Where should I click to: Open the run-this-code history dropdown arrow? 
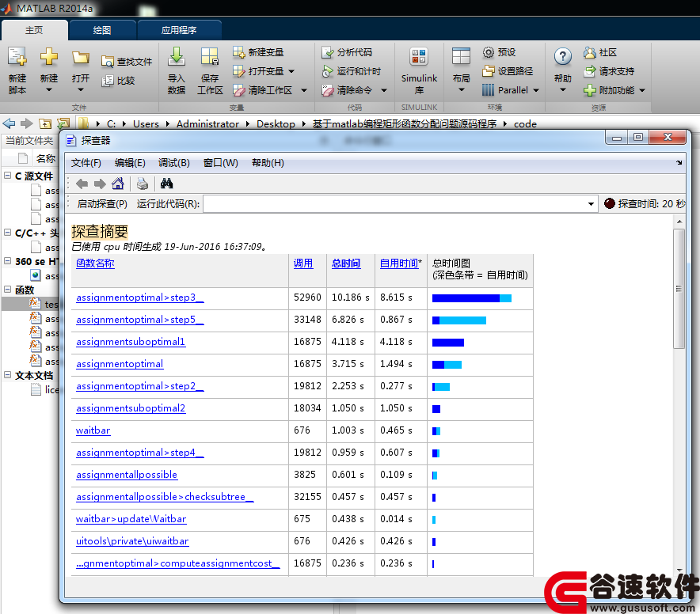click(591, 204)
